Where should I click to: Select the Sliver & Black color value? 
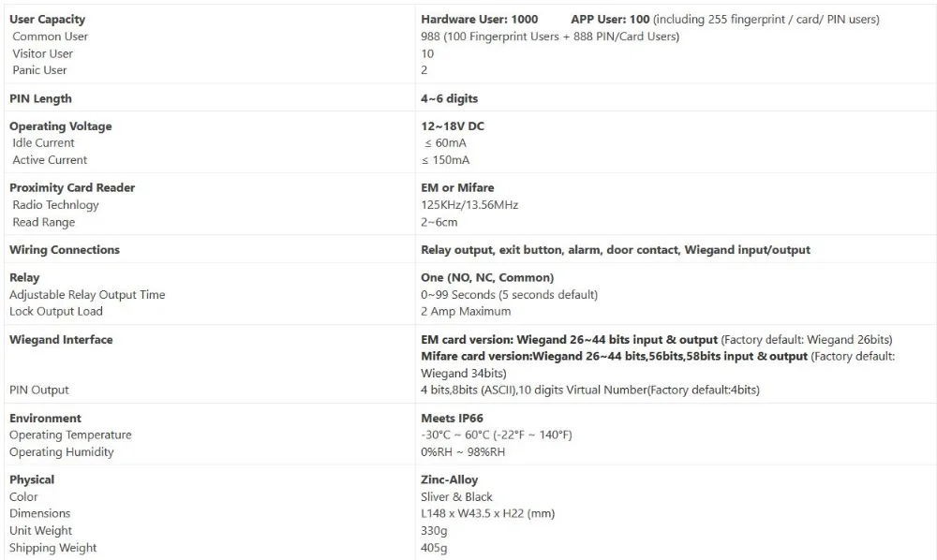coord(456,496)
